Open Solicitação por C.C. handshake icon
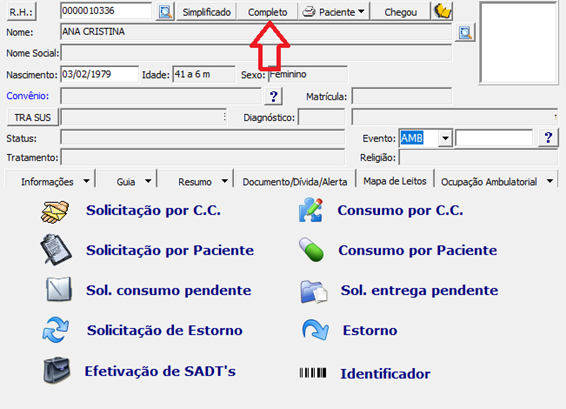566x409 pixels. (55, 212)
